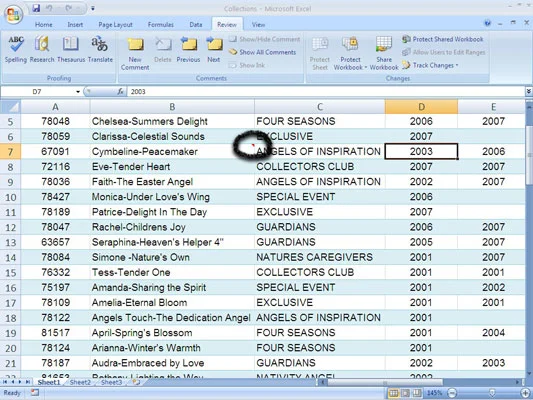Click the Zoom Out minus button
The image size is (533, 400).
point(452,393)
